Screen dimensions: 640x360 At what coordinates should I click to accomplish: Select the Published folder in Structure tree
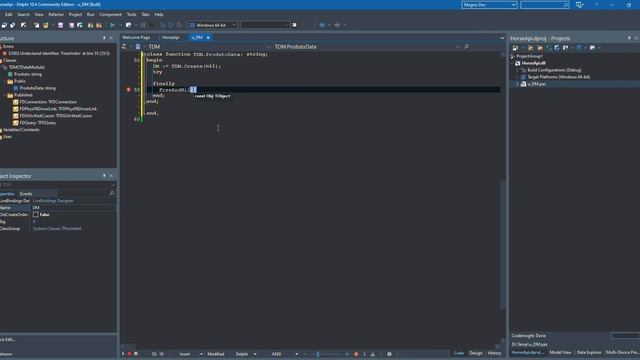point(23,95)
